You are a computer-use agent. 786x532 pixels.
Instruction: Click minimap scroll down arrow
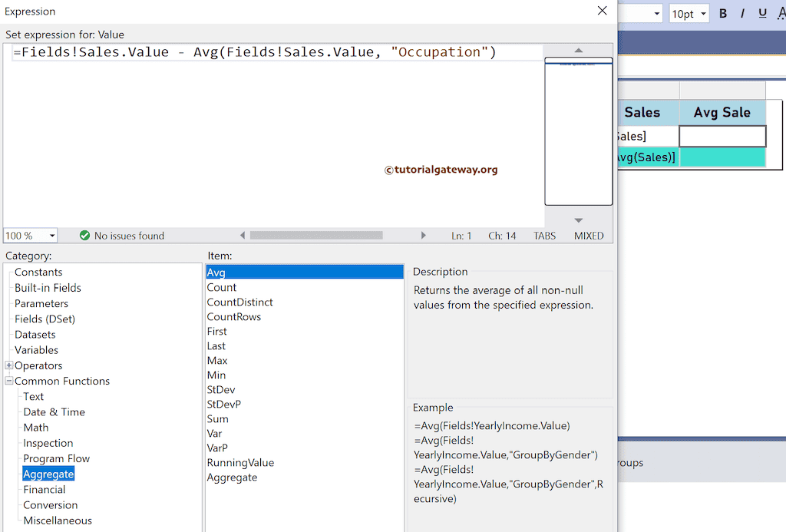pyautogui.click(x=579, y=220)
